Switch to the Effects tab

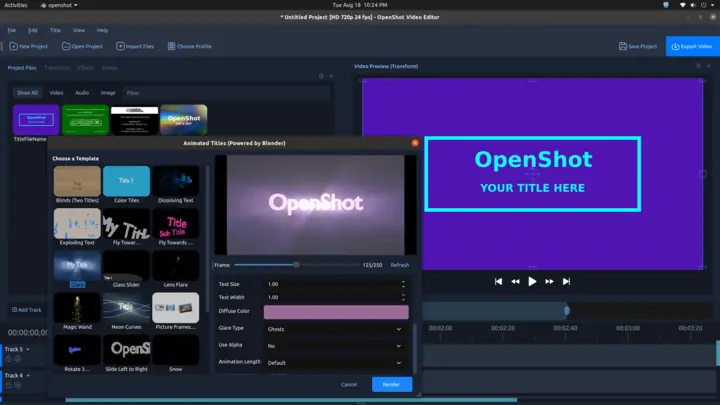85,68
